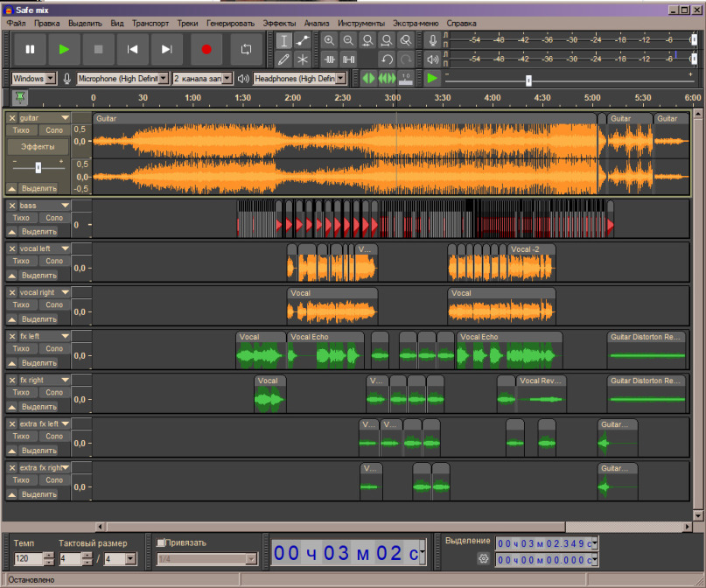Click the Undo arrow icon
This screenshot has height=588, width=706.
(388, 59)
